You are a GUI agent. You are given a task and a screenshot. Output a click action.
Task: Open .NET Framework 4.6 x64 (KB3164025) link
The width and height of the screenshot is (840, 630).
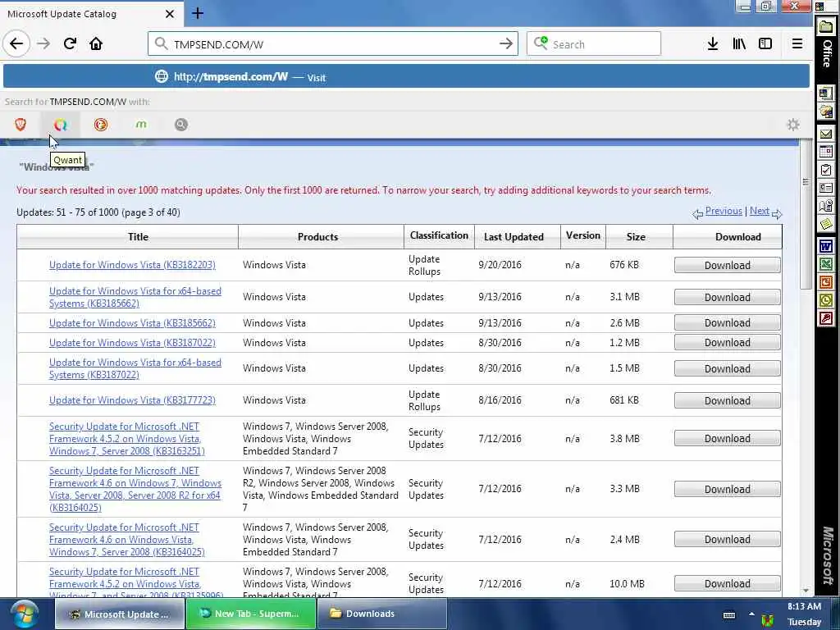[x=135, y=489]
